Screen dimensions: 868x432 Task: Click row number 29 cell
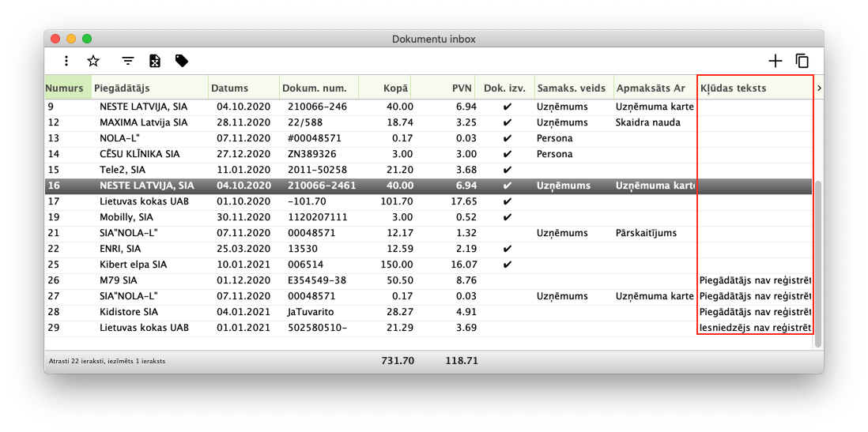[x=53, y=328]
